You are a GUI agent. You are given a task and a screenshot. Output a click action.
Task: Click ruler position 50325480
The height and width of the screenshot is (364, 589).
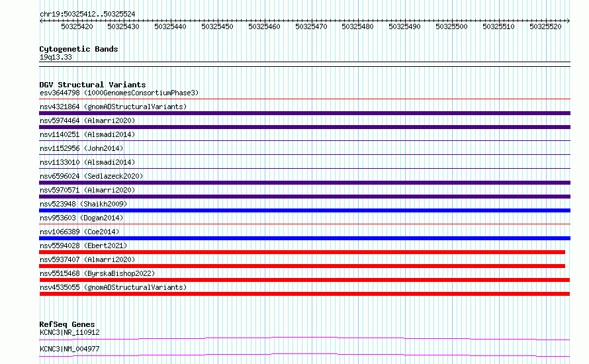(357, 26)
